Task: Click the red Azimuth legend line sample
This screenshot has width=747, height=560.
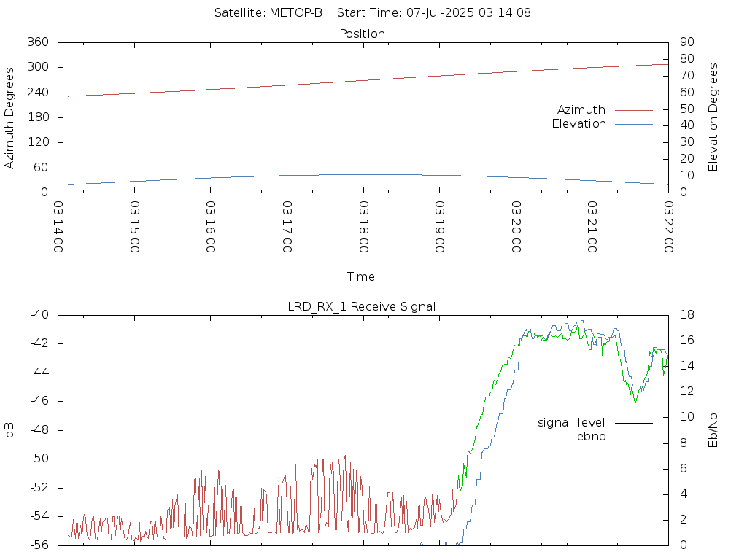Action: coord(634,110)
